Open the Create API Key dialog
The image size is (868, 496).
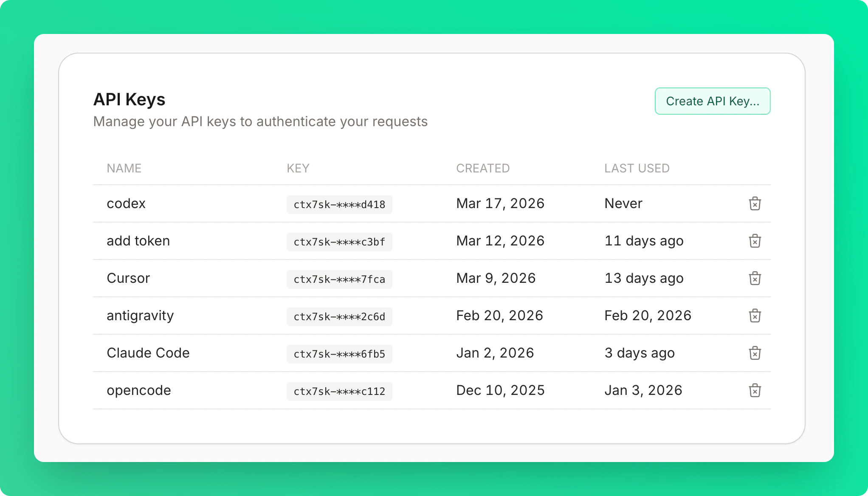(x=713, y=101)
